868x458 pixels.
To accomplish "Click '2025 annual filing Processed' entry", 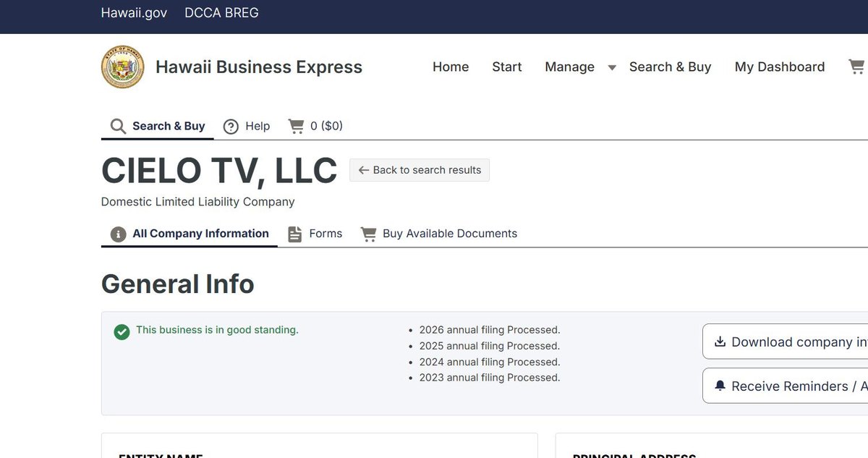I will click(x=490, y=346).
